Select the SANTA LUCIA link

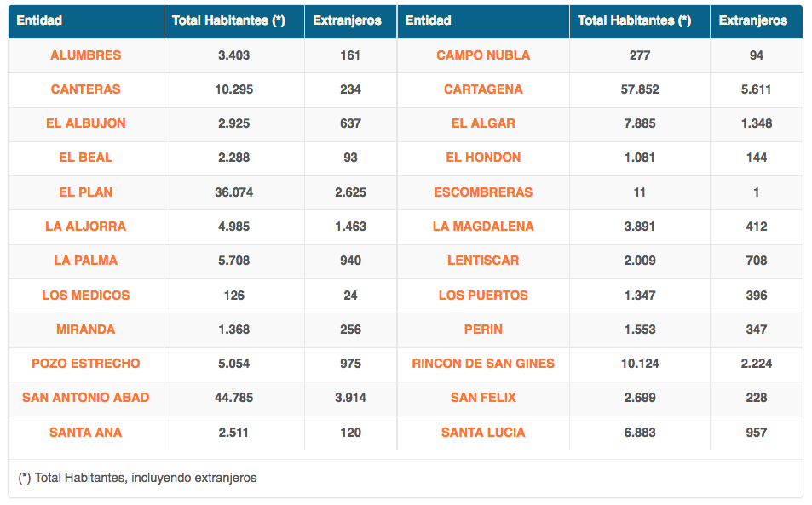(x=483, y=433)
